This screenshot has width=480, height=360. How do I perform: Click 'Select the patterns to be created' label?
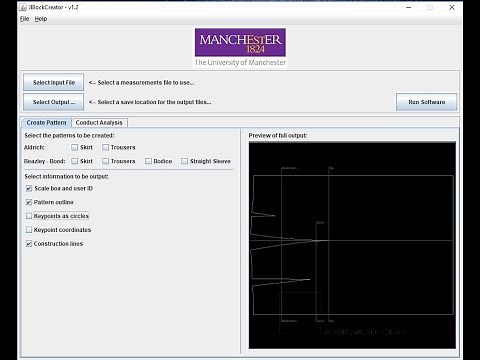69,136
